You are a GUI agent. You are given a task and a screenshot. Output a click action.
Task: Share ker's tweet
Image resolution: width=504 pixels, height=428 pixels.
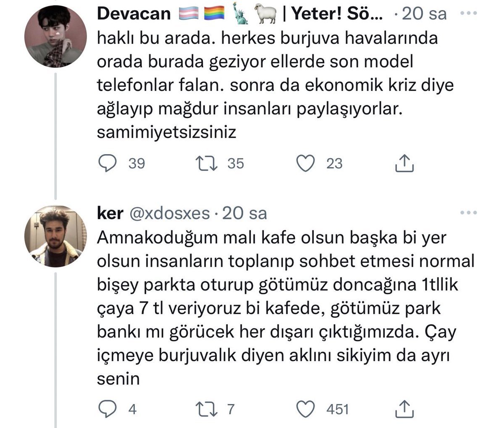coord(405,409)
